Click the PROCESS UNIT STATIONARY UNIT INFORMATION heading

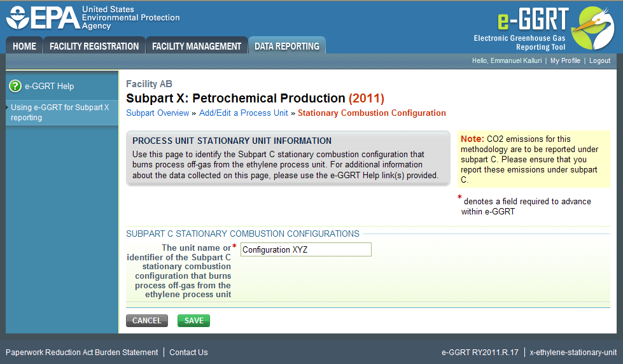tap(232, 141)
